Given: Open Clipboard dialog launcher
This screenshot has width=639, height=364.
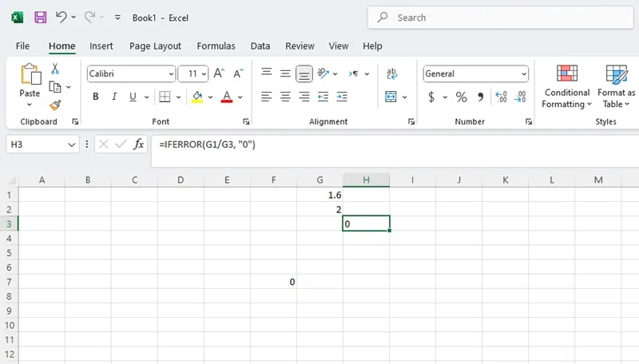Looking at the screenshot, I should click(75, 121).
